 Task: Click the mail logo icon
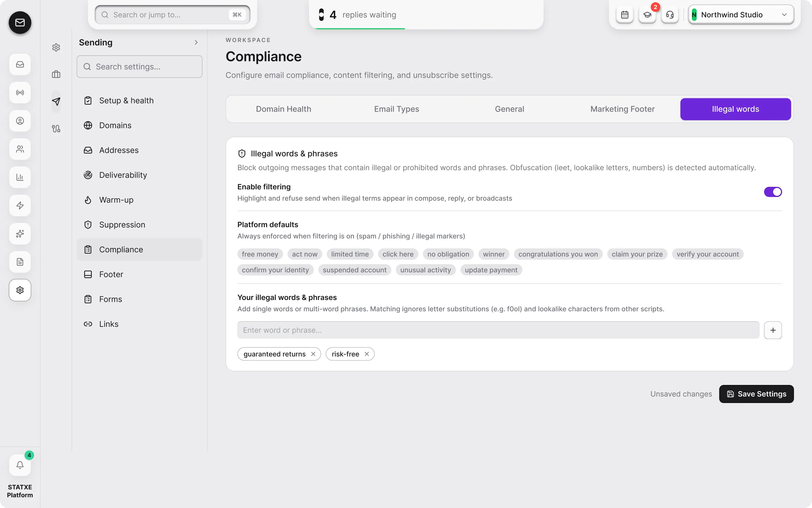coord(20,23)
